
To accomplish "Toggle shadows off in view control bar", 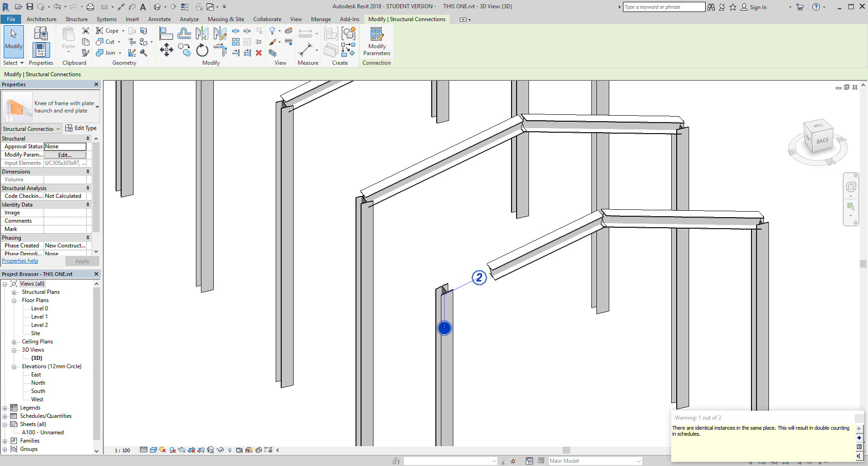I will pyautogui.click(x=162, y=450).
